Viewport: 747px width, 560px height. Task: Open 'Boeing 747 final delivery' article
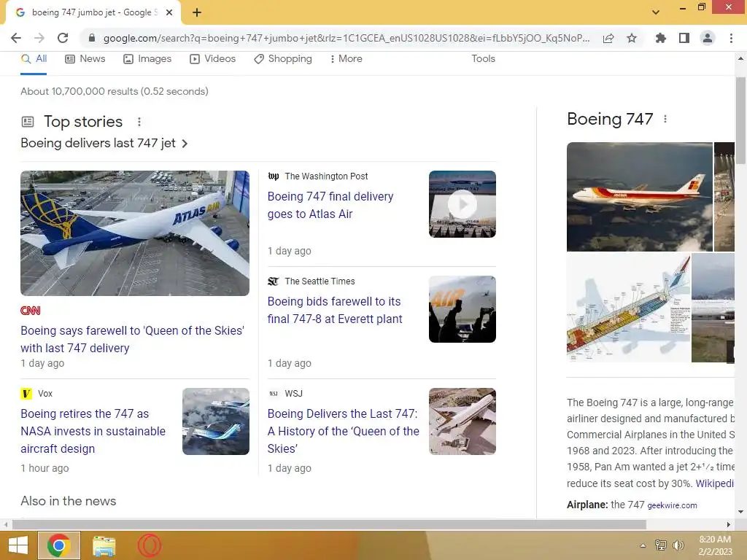(x=330, y=205)
